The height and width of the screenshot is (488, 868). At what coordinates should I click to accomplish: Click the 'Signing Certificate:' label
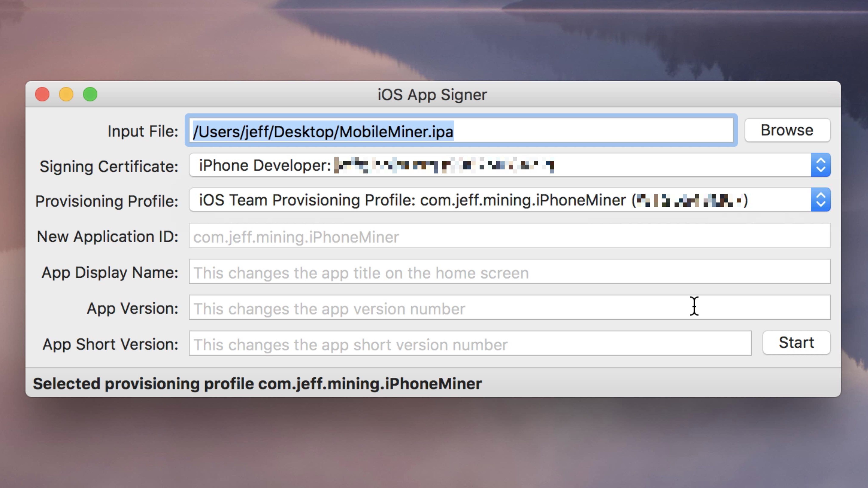click(109, 166)
